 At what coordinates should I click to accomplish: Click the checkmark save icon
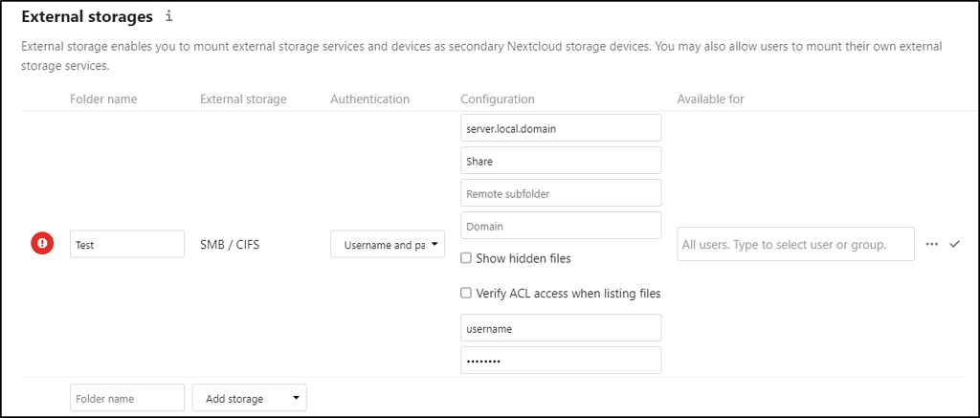click(954, 244)
